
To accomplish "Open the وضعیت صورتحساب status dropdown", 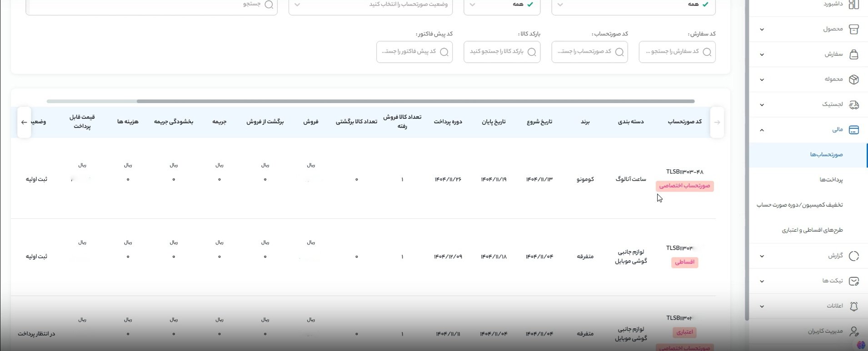I will tap(371, 5).
